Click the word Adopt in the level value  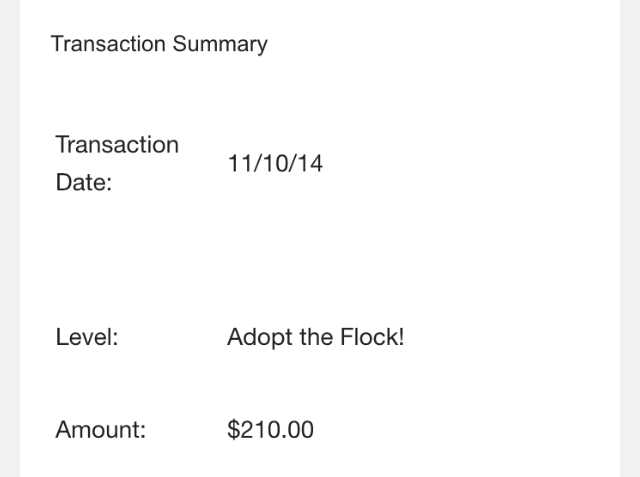(x=260, y=338)
